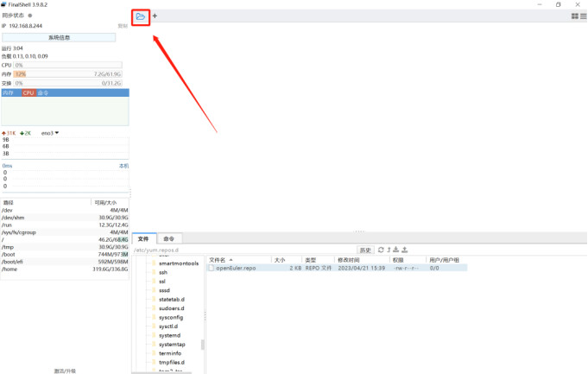Select the CPU tab in process monitor
This screenshot has height=374, width=588.
pyautogui.click(x=28, y=92)
